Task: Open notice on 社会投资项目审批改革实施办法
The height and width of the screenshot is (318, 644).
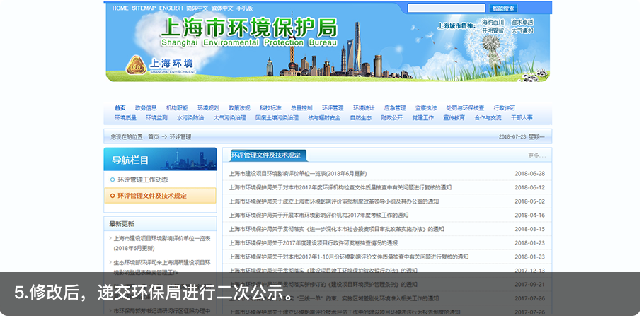Action: click(x=337, y=229)
